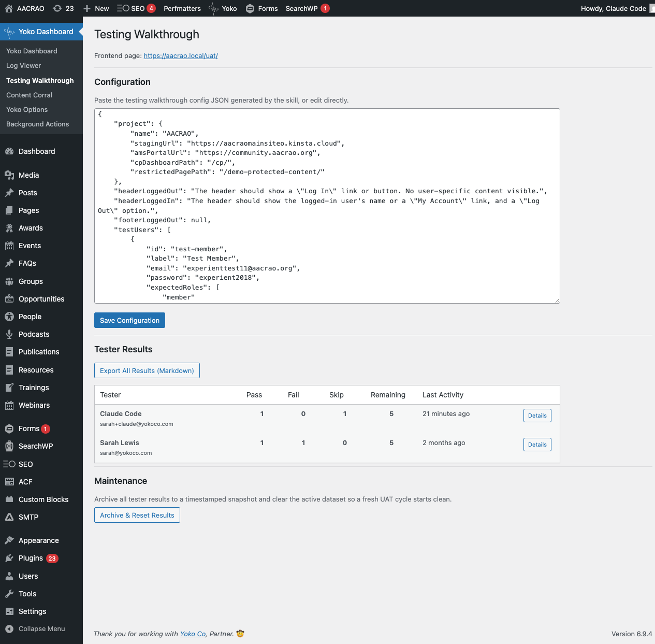655x644 pixels.
Task: Open SEO menu in top admin bar
Action: click(136, 8)
